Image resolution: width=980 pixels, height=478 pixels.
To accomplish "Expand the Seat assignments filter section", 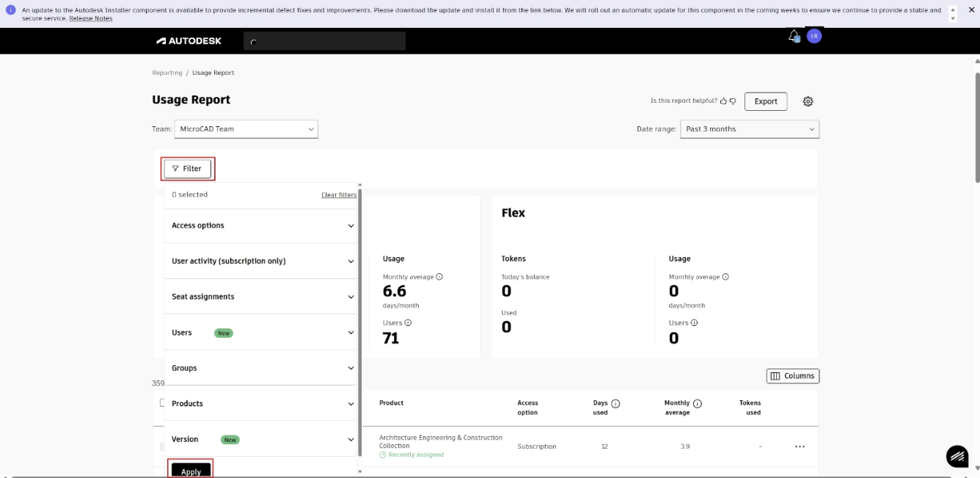I will click(262, 297).
